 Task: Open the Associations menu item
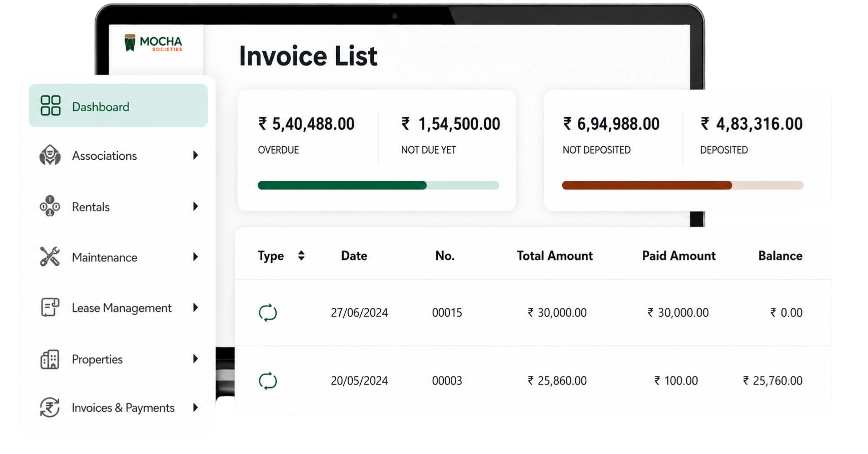coord(118,155)
